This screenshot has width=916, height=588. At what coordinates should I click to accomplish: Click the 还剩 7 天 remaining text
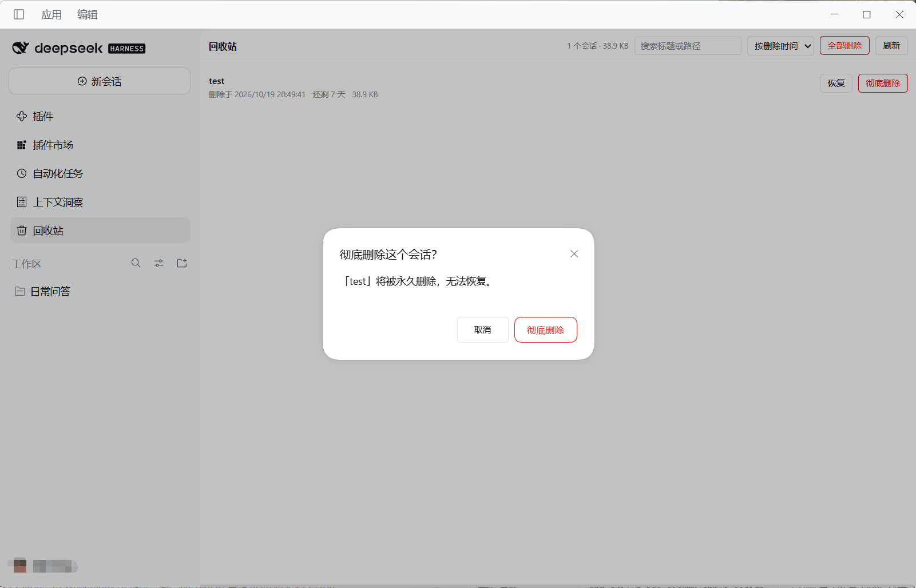click(x=329, y=94)
